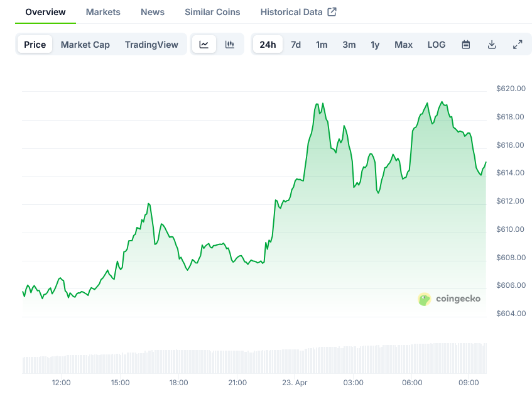This screenshot has height=394, width=532.
Task: Set time range to 7d
Action: click(x=296, y=45)
